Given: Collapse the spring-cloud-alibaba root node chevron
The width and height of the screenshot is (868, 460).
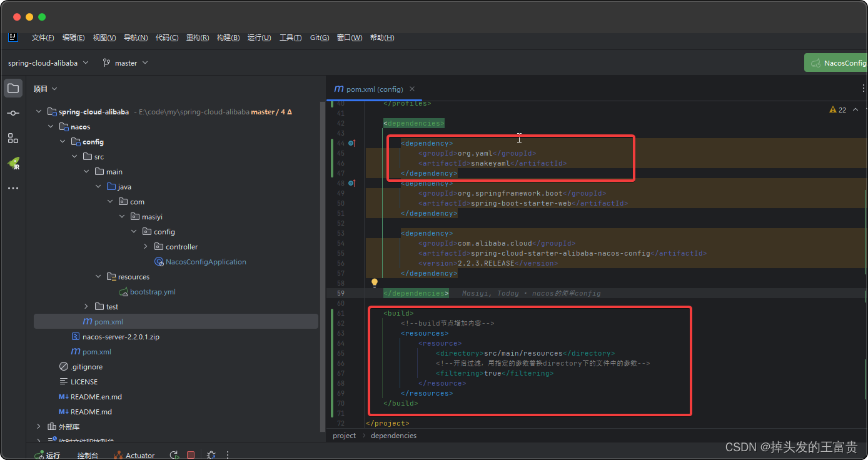Looking at the screenshot, I should [39, 112].
